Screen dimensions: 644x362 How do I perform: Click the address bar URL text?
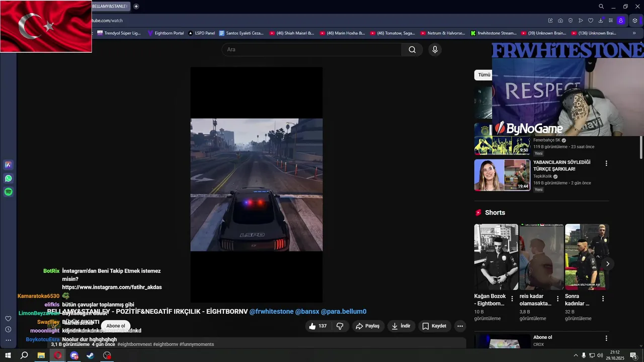tap(107, 21)
